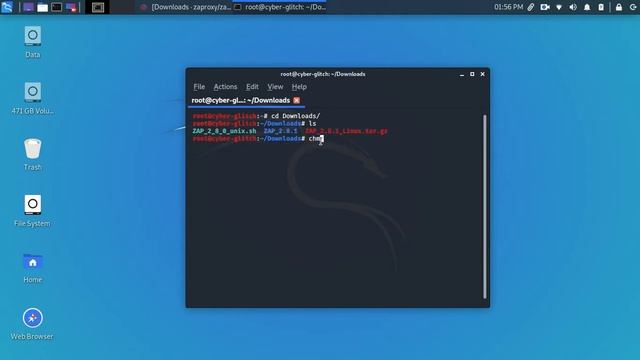Maximize the terminal window
This screenshot has height=360, width=640.
click(472, 74)
